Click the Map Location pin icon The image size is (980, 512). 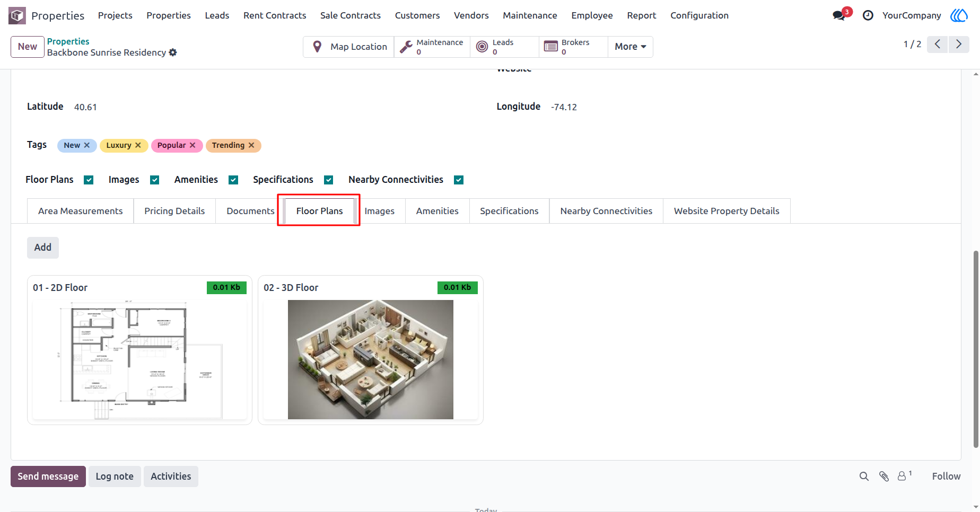tap(317, 47)
